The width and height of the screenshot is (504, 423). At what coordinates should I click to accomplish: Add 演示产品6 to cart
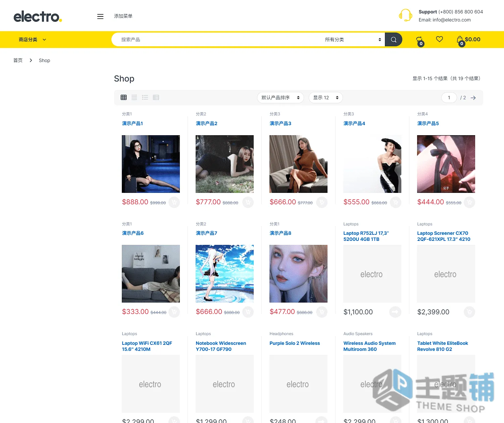[x=174, y=312]
